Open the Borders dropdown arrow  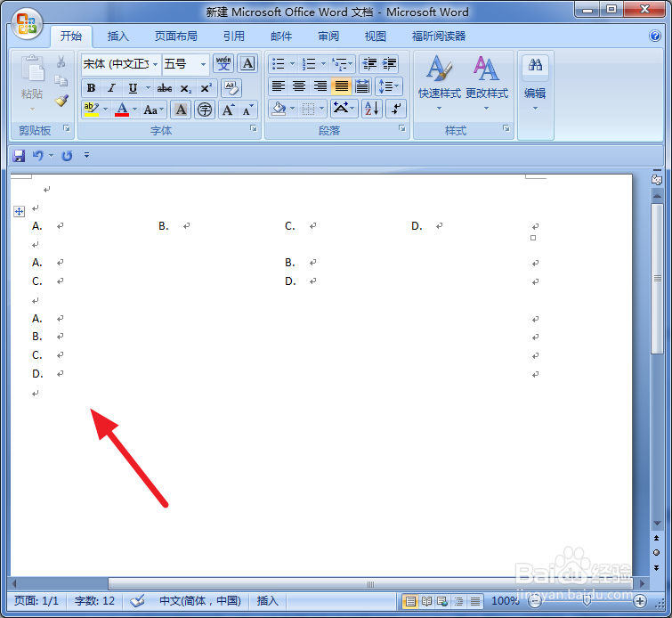(x=322, y=109)
